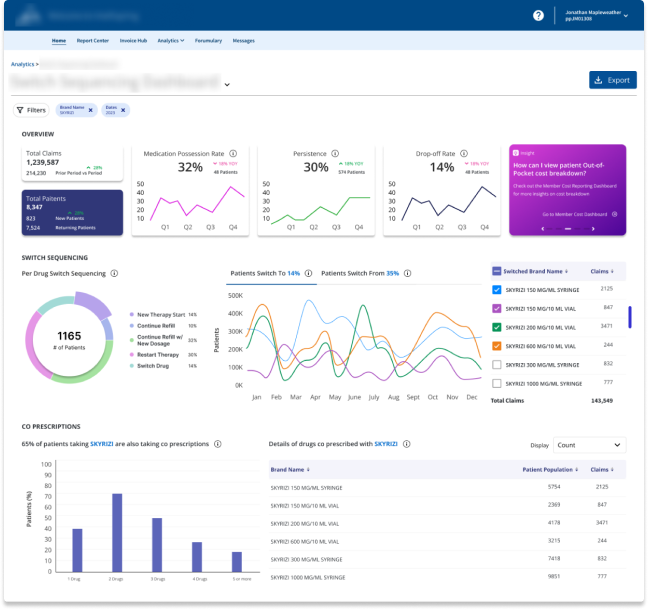This screenshot has height=610, width=648.
Task: Click the Export button
Action: (x=612, y=80)
